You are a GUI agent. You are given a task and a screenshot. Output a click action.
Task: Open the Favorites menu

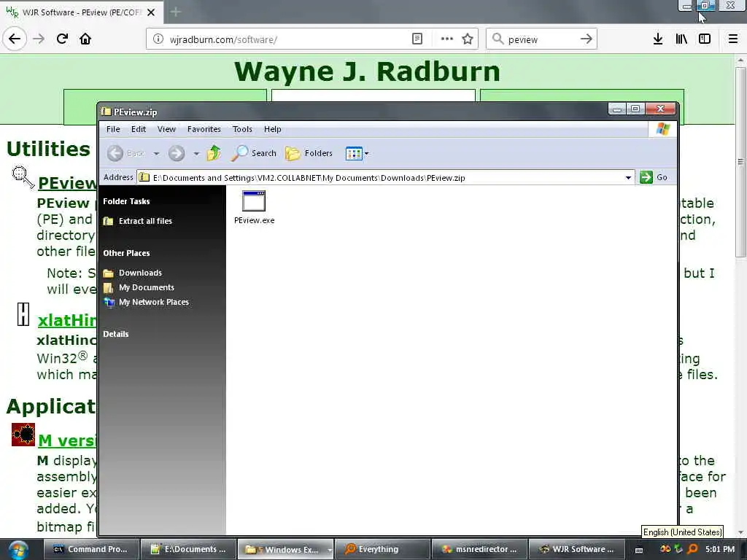tap(204, 129)
